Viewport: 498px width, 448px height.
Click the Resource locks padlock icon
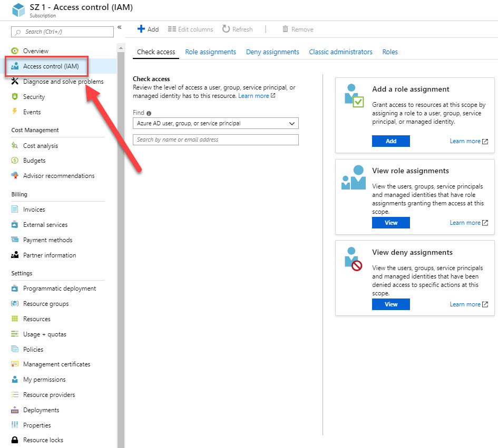(x=15, y=440)
